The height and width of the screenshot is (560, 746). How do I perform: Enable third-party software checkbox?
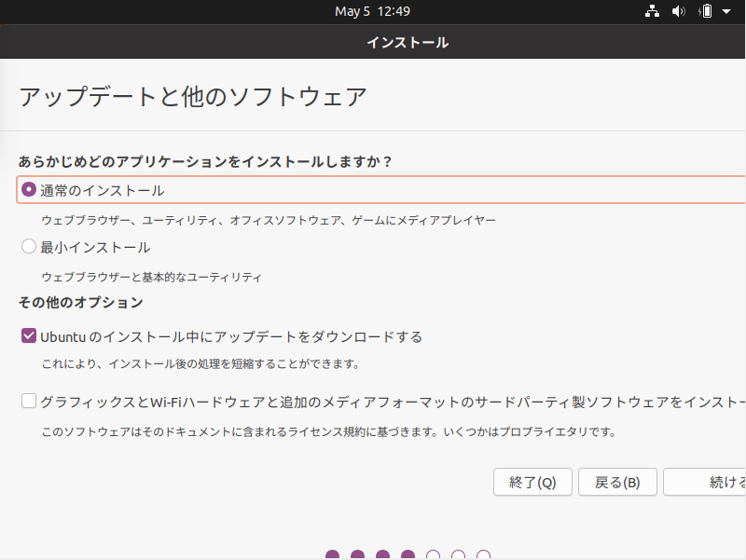[29, 401]
